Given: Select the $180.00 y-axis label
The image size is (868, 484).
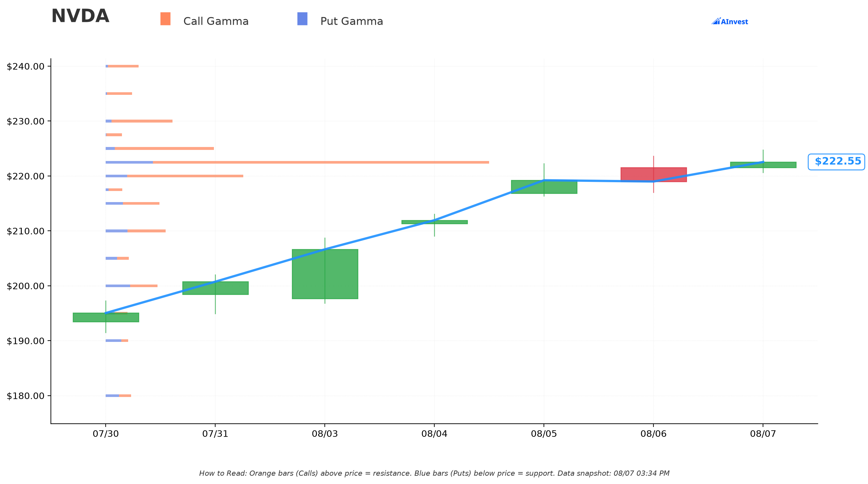Looking at the screenshot, I should tap(26, 396).
